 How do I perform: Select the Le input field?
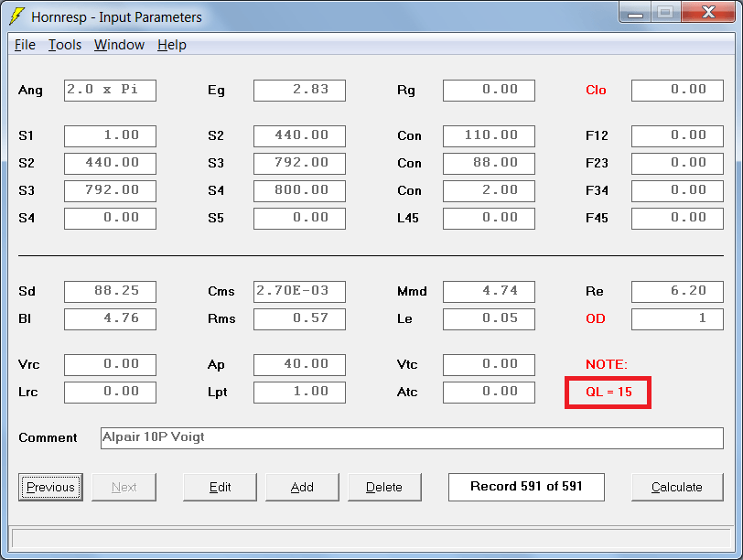click(489, 319)
